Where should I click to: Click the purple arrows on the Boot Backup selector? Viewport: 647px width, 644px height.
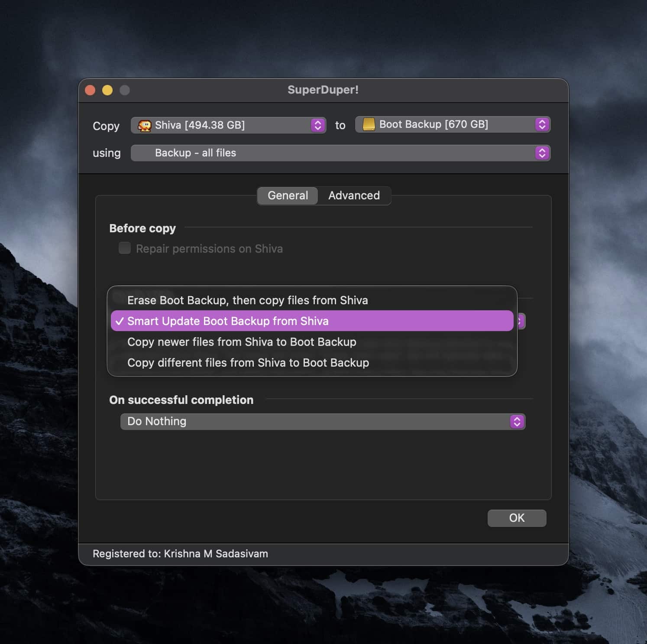click(542, 124)
